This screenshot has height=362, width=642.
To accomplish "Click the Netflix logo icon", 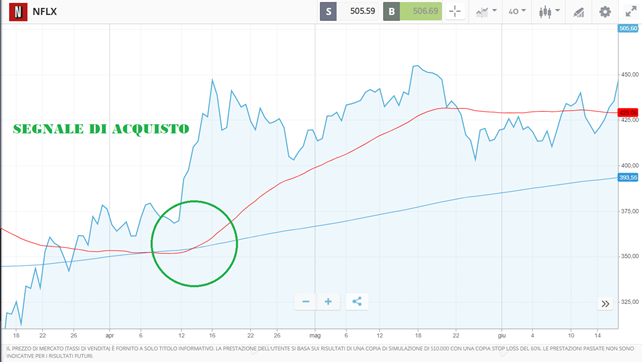I will [x=18, y=11].
